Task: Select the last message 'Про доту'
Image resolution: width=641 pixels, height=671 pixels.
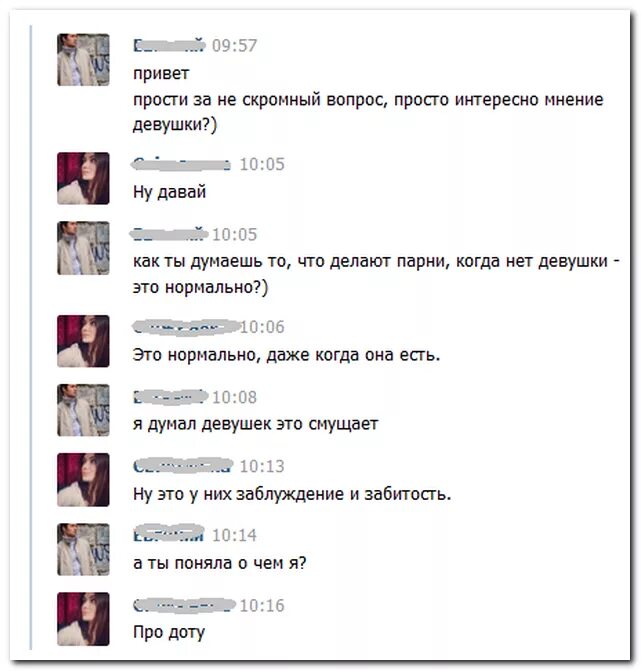Action: (x=169, y=632)
